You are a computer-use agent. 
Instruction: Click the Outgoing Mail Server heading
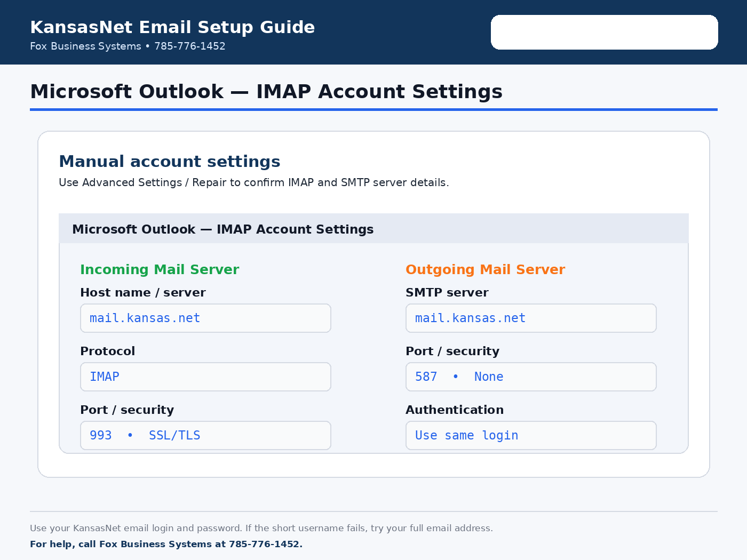485,270
